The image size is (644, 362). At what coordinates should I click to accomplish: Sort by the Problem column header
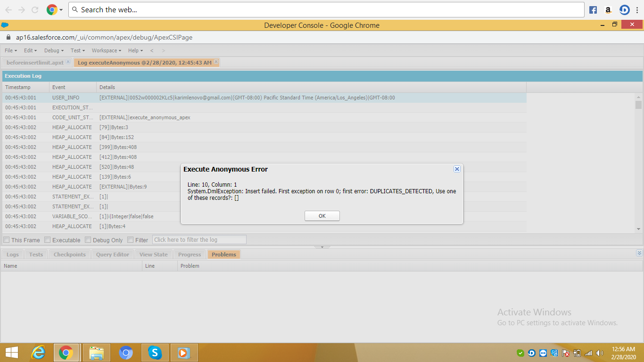(410, 266)
